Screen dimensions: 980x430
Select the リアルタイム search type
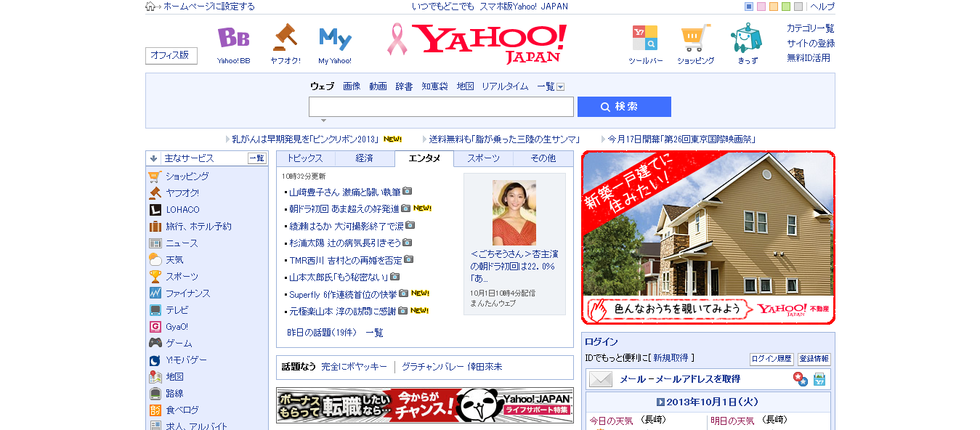pos(505,86)
